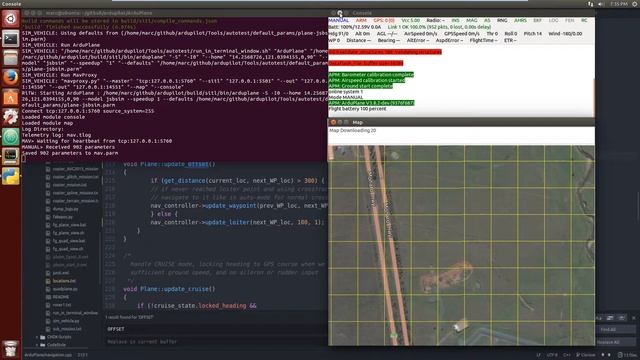Screen dimensions: 640x360
Task: Click the AHRS indicator in Console window
Action: (x=520, y=20)
